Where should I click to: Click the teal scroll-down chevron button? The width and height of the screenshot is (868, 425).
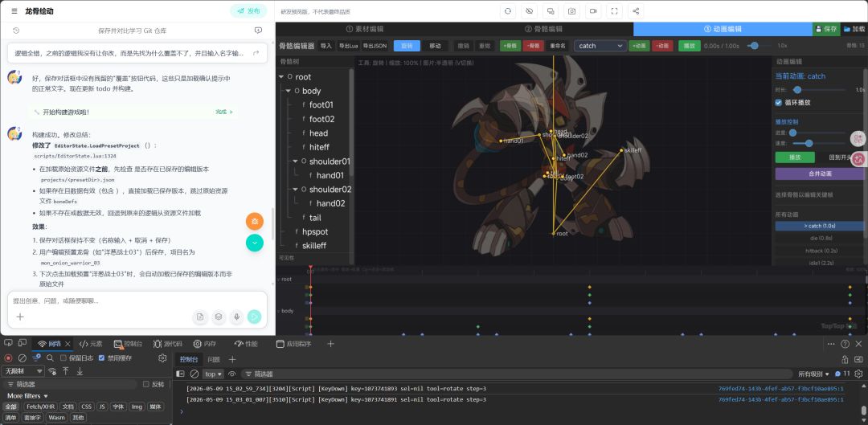point(255,243)
